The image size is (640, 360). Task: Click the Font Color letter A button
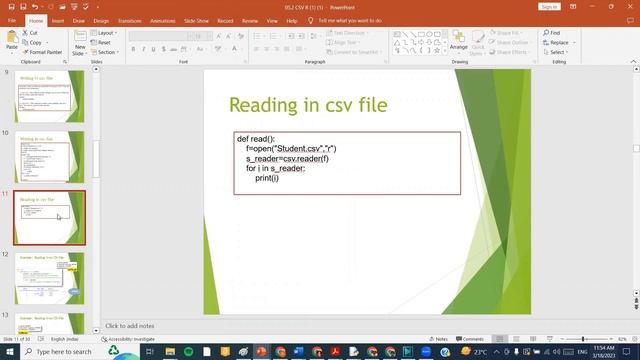pyautogui.click(x=234, y=49)
